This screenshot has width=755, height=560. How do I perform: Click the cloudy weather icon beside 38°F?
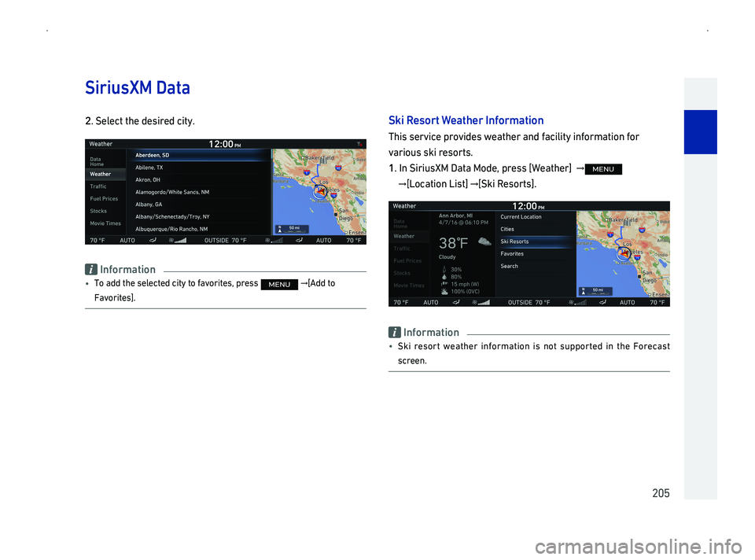tap(484, 241)
